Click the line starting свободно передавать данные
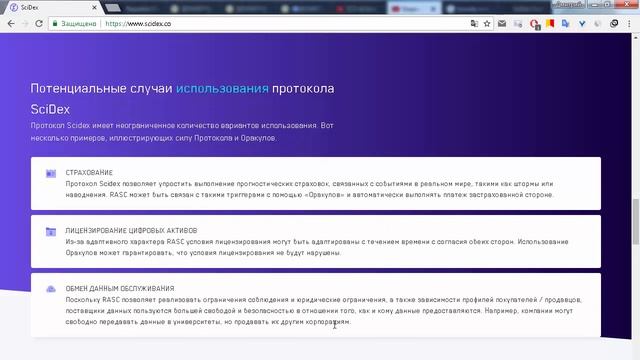Viewport: 640px width, 360px height. [x=208, y=322]
